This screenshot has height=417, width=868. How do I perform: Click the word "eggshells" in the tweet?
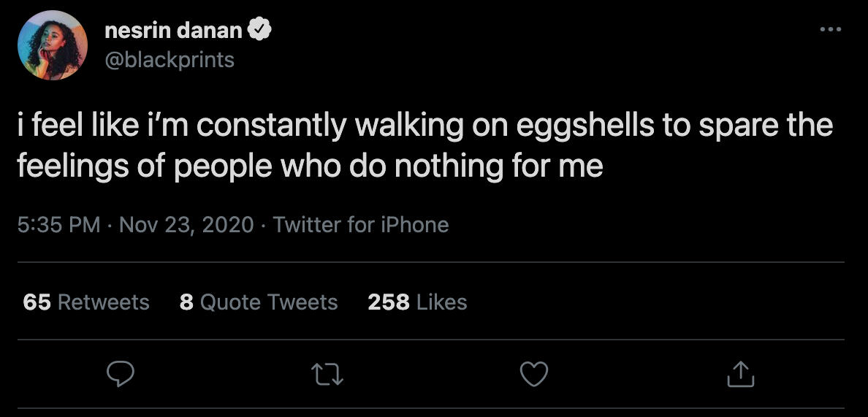(x=586, y=126)
